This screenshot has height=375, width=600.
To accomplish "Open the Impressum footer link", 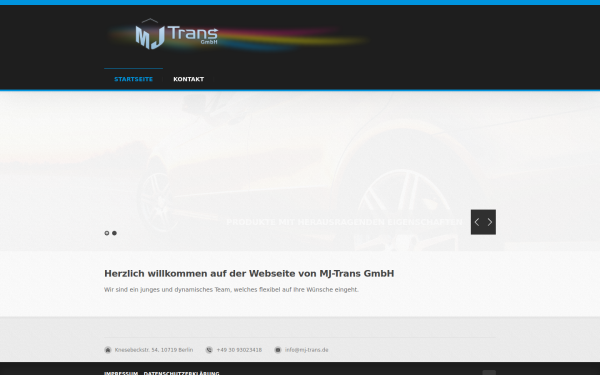I will coord(121,373).
